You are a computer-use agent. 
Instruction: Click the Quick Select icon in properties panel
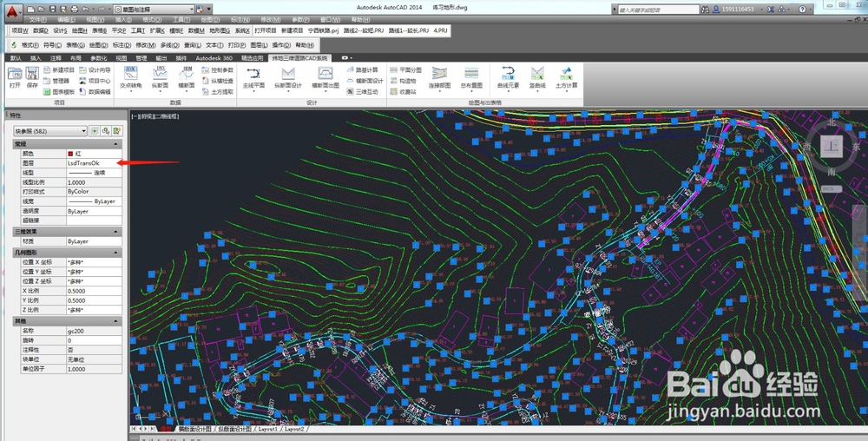tap(117, 131)
